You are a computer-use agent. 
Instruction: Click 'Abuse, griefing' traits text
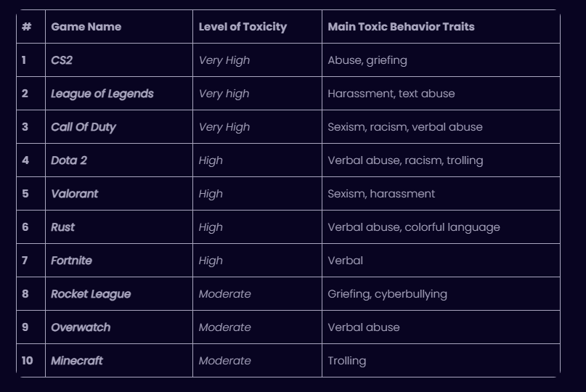click(367, 60)
